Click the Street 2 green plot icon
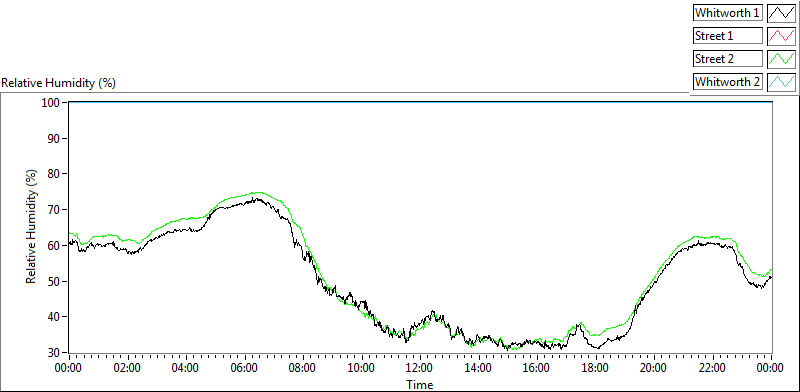 782,59
